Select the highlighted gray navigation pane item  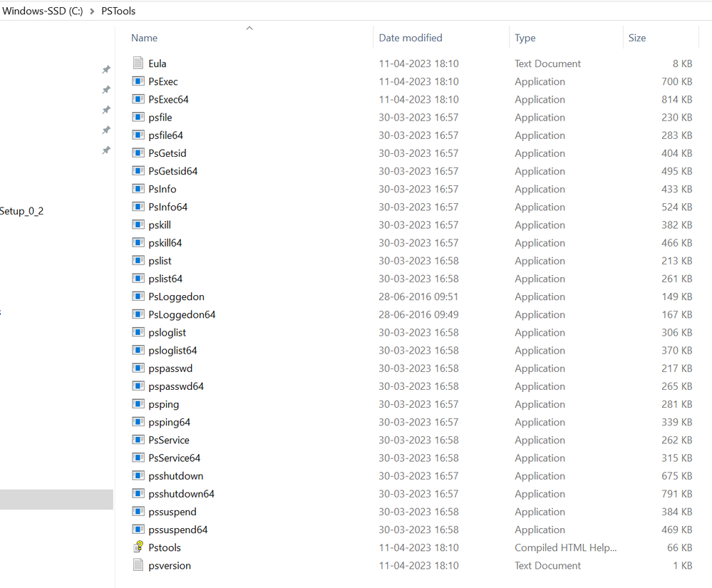coord(56,500)
